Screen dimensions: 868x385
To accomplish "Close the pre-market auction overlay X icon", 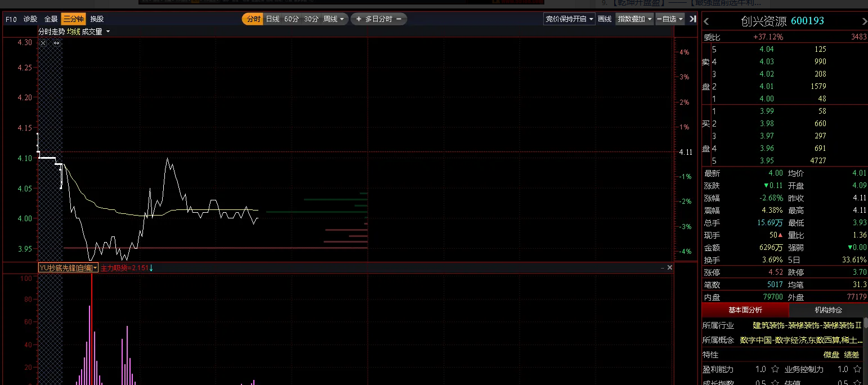I will [x=43, y=43].
